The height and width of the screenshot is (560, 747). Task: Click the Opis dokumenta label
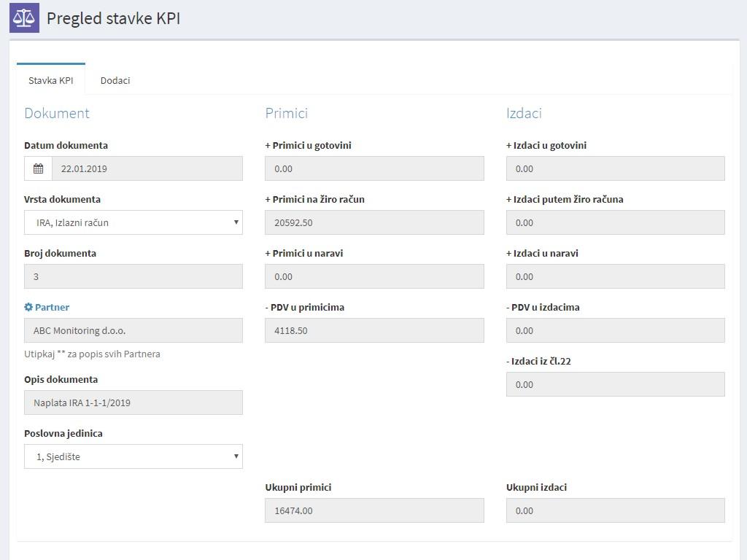pyautogui.click(x=61, y=379)
